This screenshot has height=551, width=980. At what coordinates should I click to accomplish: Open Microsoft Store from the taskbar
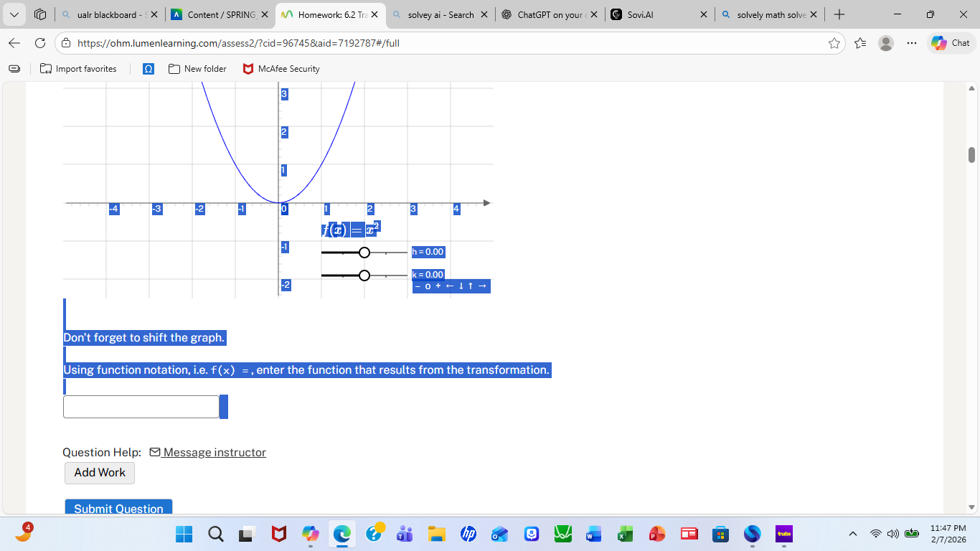[x=721, y=534]
